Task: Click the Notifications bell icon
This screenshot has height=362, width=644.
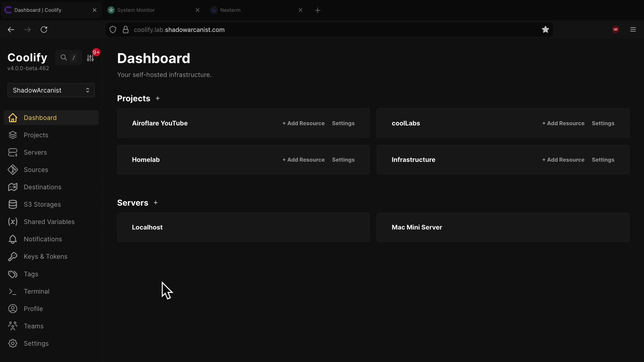Action: pyautogui.click(x=13, y=239)
